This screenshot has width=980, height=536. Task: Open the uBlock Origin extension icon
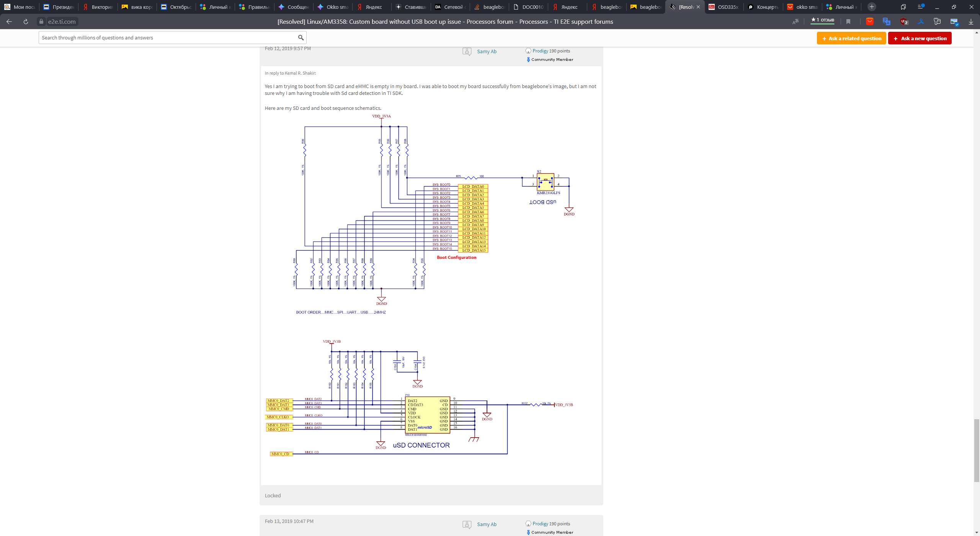904,22
